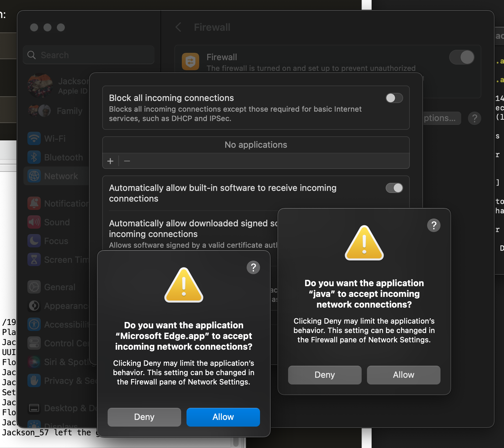Toggle automatically allow built-in software switch

(x=394, y=188)
